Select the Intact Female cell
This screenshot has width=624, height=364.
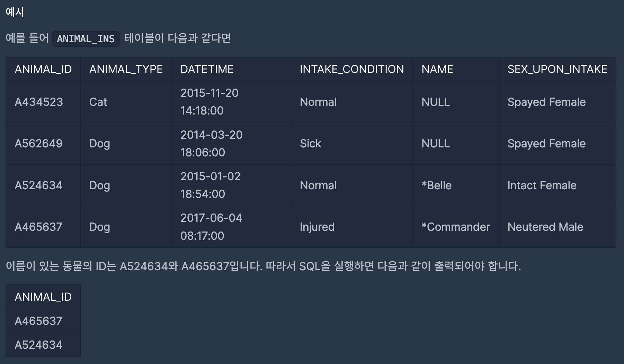coord(557,185)
